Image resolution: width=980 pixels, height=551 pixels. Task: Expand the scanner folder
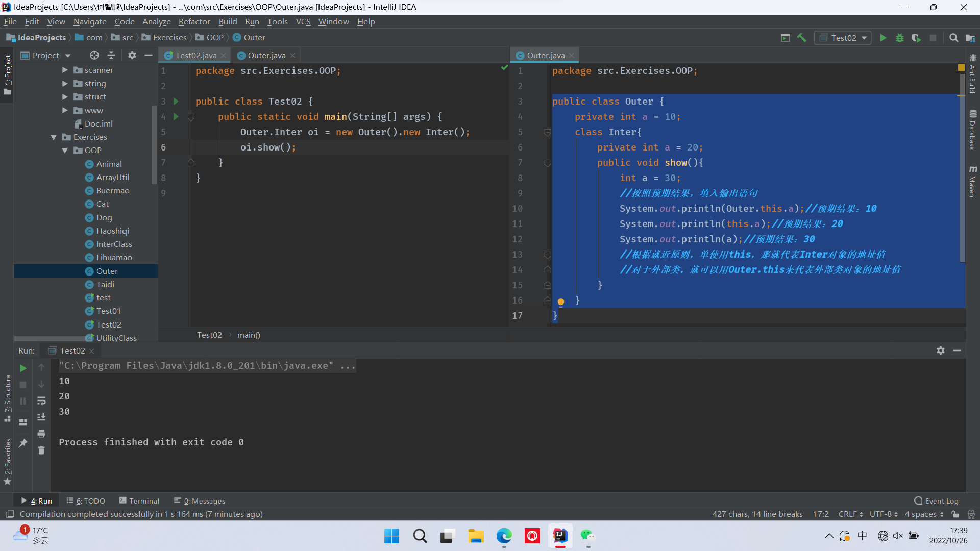pos(65,70)
